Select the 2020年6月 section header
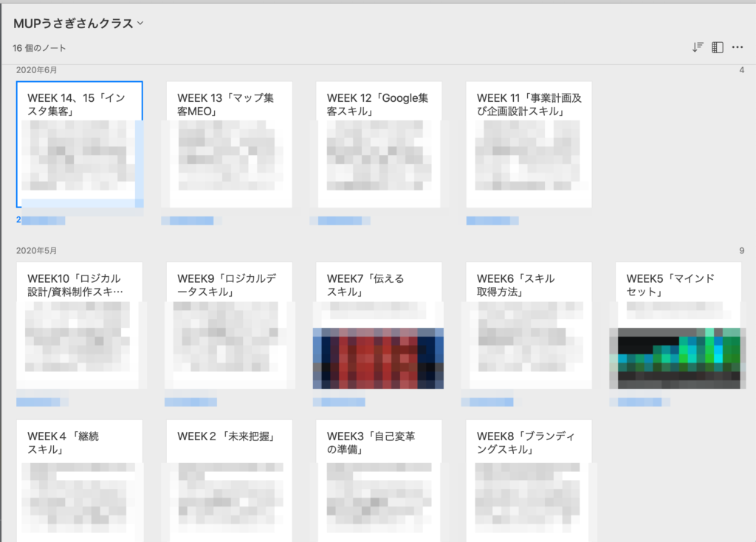This screenshot has height=542, width=756. coord(37,70)
